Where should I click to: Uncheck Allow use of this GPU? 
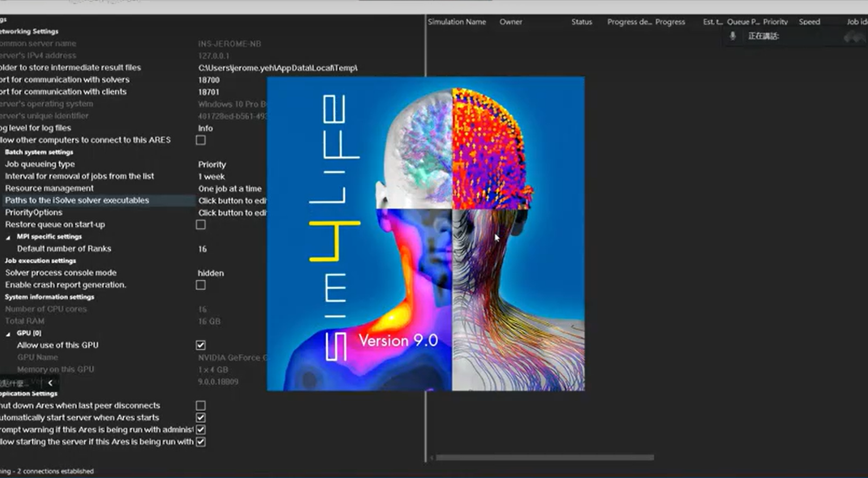click(201, 345)
